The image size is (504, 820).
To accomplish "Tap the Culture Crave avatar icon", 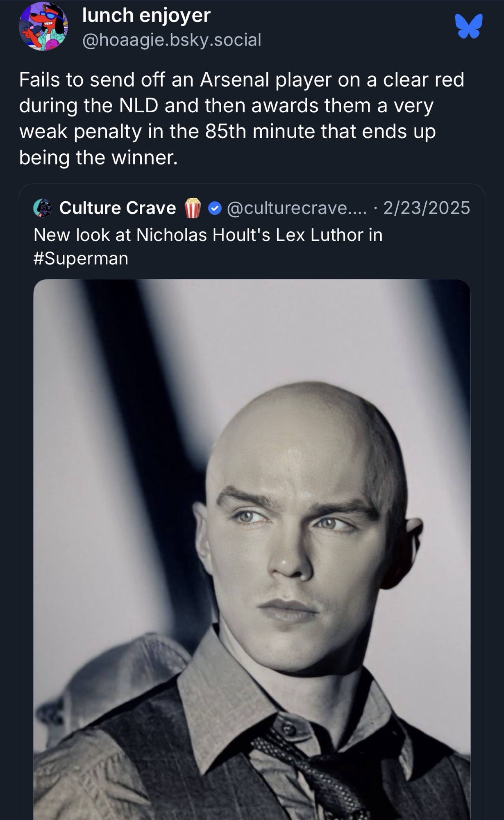I will 43,208.
